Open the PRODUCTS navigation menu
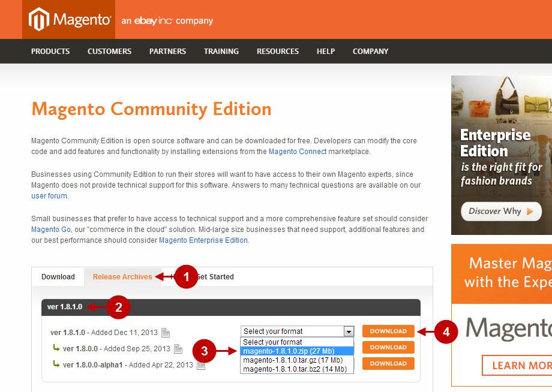The height and width of the screenshot is (392, 552). click(50, 52)
